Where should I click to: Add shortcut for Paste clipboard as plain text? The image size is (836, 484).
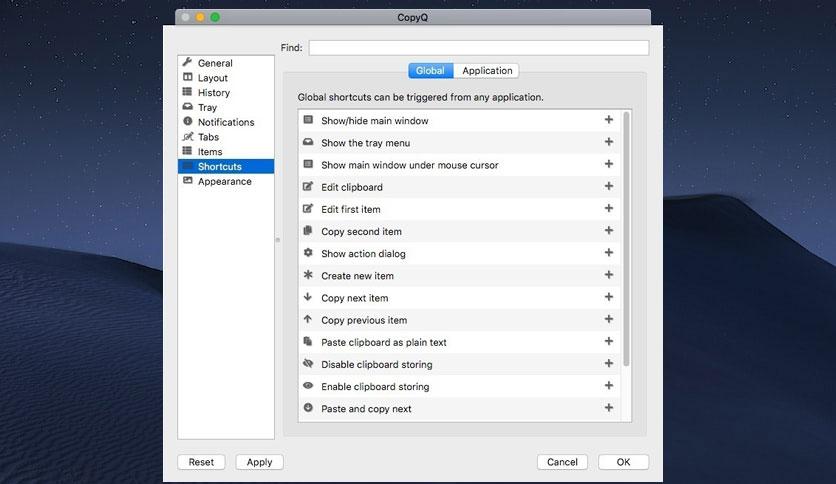point(608,341)
